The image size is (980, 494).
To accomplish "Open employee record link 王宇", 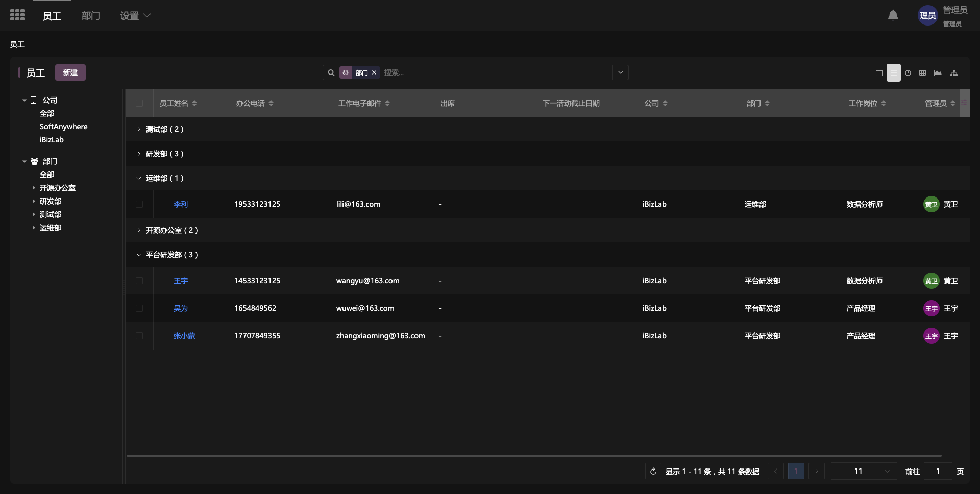I will pyautogui.click(x=181, y=281).
